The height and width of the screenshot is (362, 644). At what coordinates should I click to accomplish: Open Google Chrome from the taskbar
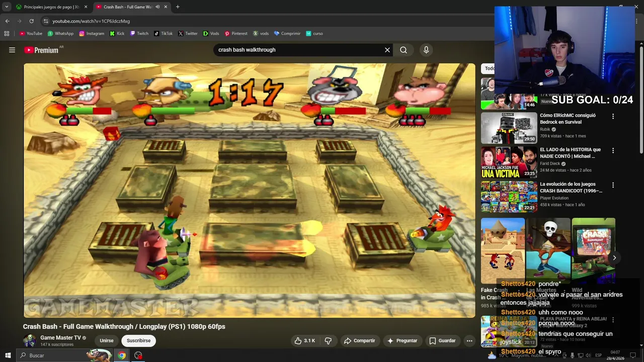122,355
